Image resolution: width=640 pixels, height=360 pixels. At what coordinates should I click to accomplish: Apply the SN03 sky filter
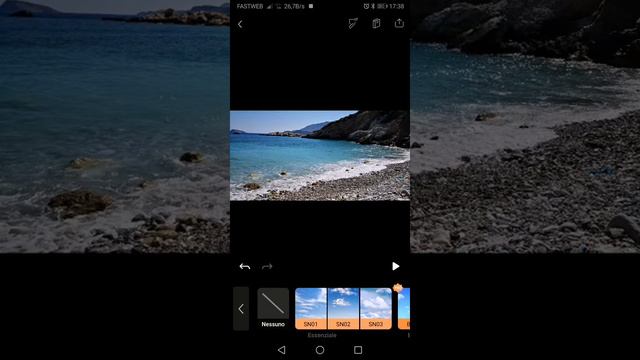pyautogui.click(x=376, y=309)
